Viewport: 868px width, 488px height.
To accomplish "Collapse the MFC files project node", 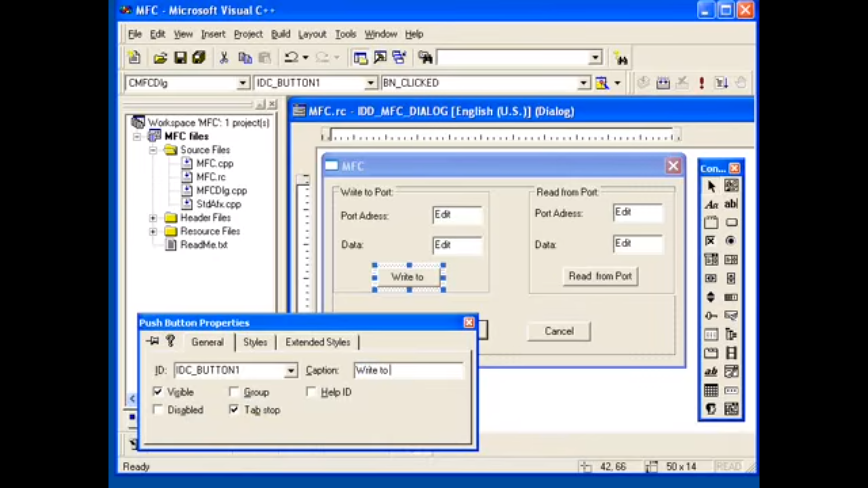I will point(137,136).
